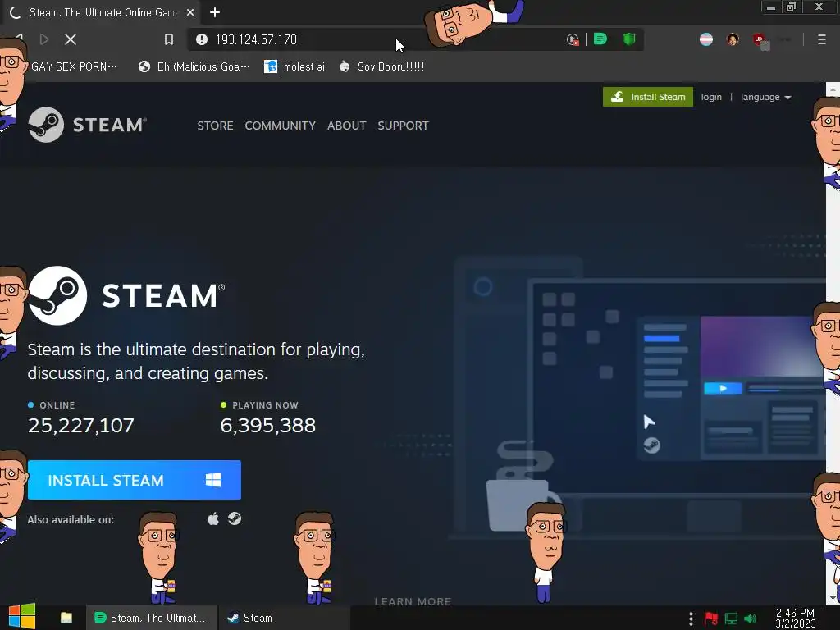Open a new browser tab

215,12
